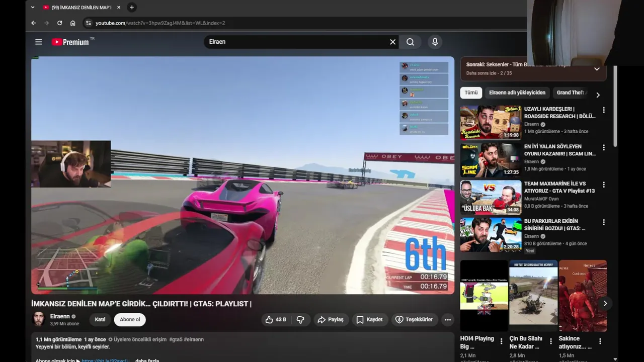
Task: Save video with Kaydet button
Action: pyautogui.click(x=370, y=319)
